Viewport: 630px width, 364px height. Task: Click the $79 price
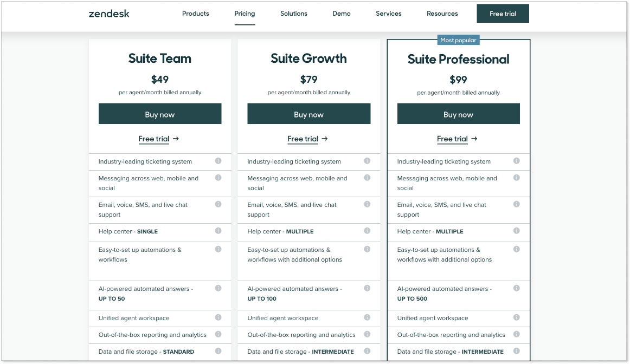(309, 80)
